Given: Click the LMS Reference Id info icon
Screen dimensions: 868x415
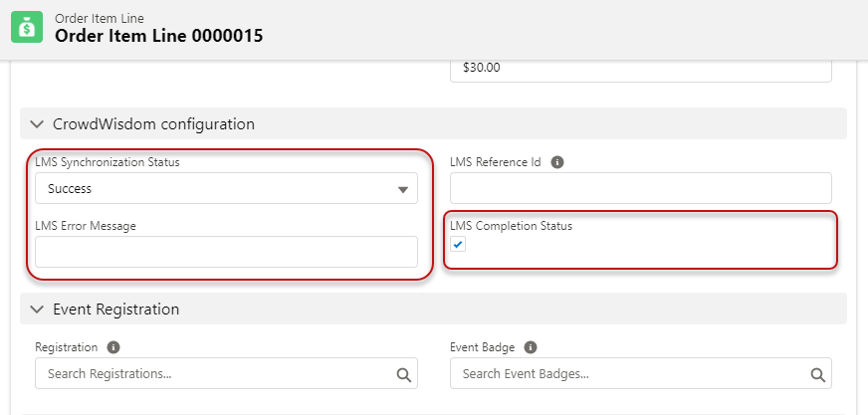Looking at the screenshot, I should (557, 162).
